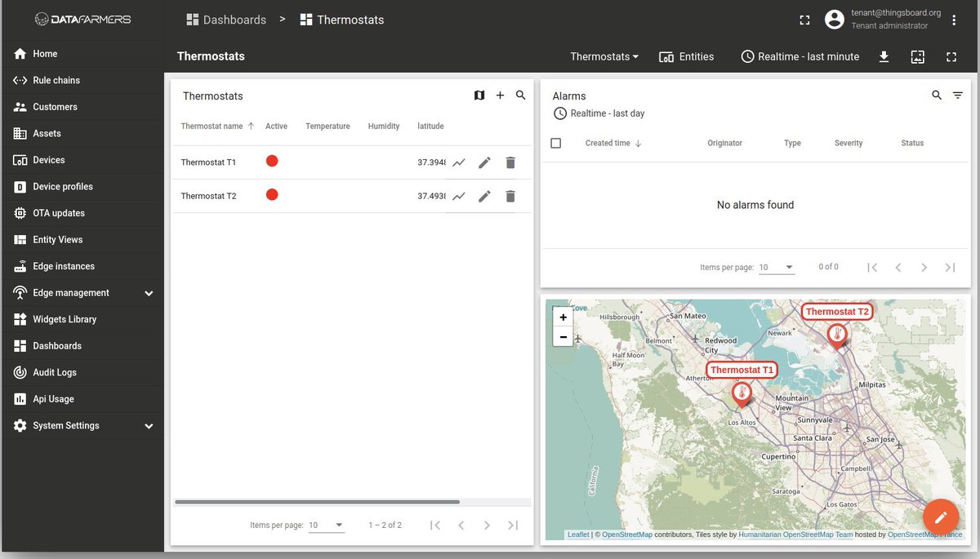This screenshot has width=980, height=559.
Task: Search in the Alarms widget
Action: 937,95
